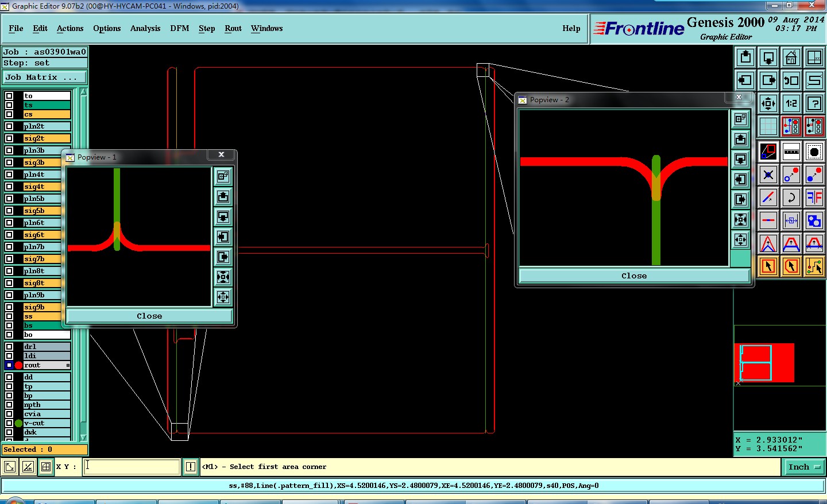Click the pan down icon in main toolbar
This screenshot has width=827, height=504.
click(768, 57)
